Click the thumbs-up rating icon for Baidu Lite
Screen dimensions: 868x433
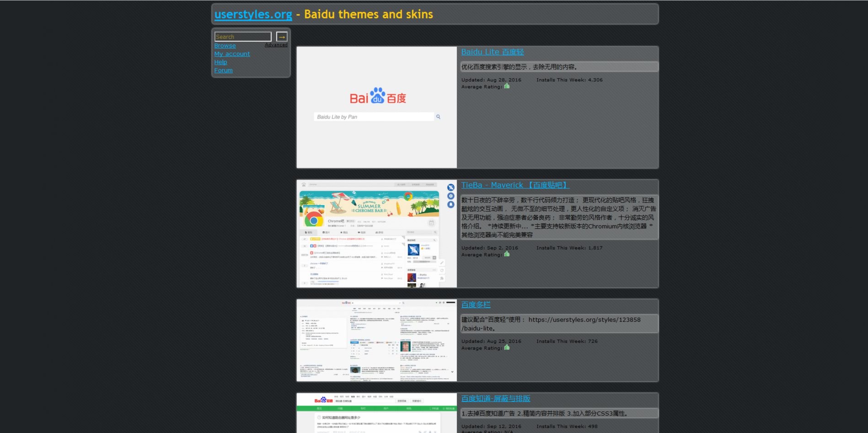[x=506, y=86]
